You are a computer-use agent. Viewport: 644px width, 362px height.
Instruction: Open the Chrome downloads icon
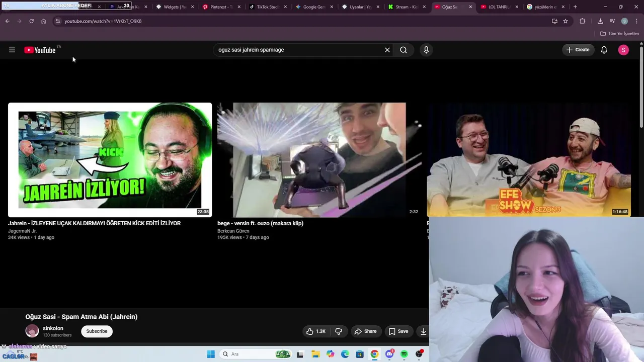coord(600,21)
